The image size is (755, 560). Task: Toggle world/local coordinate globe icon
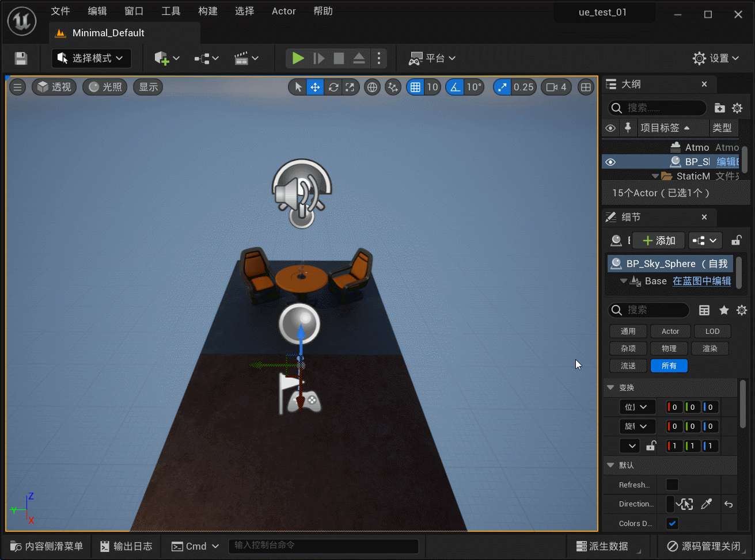(x=373, y=87)
